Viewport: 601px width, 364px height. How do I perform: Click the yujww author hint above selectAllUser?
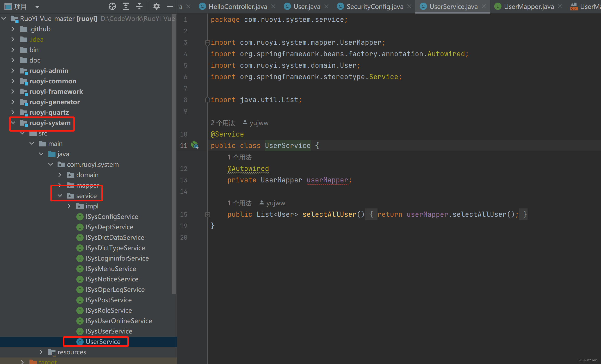pyautogui.click(x=275, y=203)
